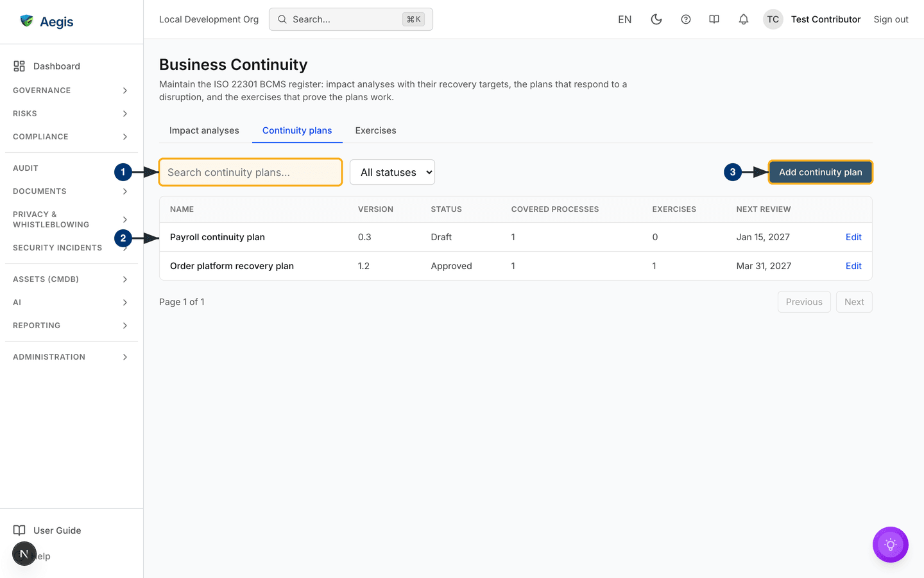
Task: Click the TC user avatar
Action: coord(773,19)
